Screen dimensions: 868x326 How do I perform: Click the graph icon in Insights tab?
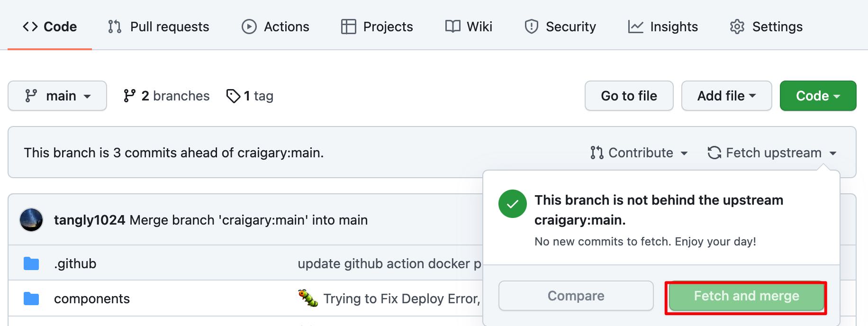pyautogui.click(x=636, y=27)
